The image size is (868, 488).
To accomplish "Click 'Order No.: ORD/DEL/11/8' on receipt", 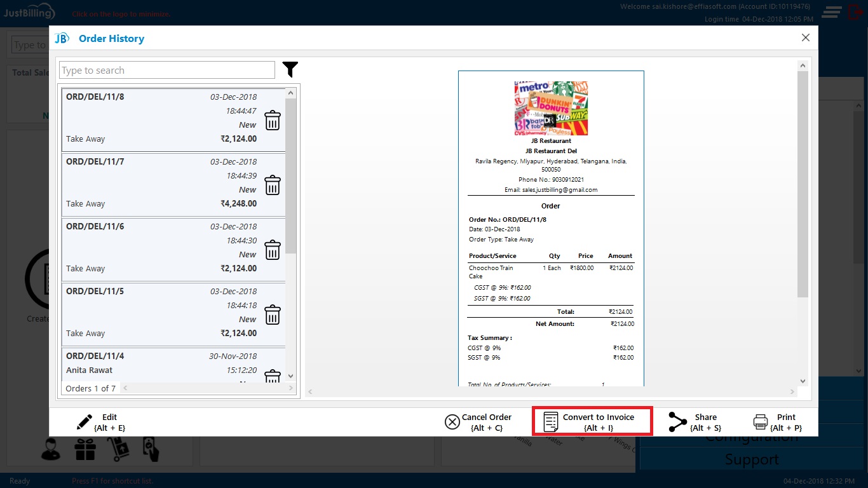I will coord(508,219).
